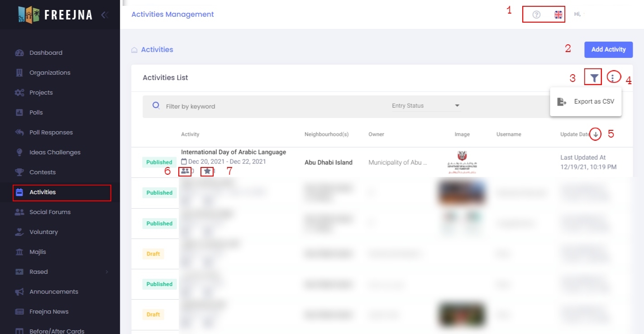Expand the Rased submenu in the sidebar
This screenshot has height=334, width=644.
pyautogui.click(x=107, y=272)
